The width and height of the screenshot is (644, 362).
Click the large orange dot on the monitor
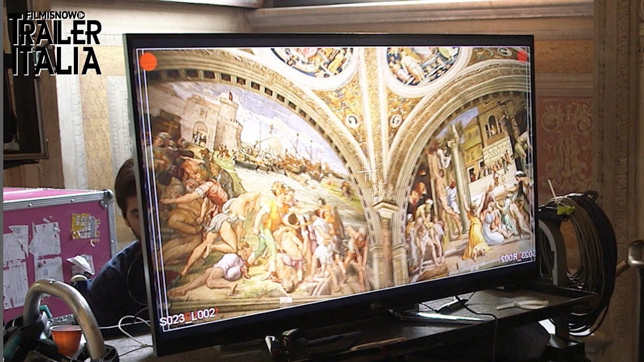[148, 61]
